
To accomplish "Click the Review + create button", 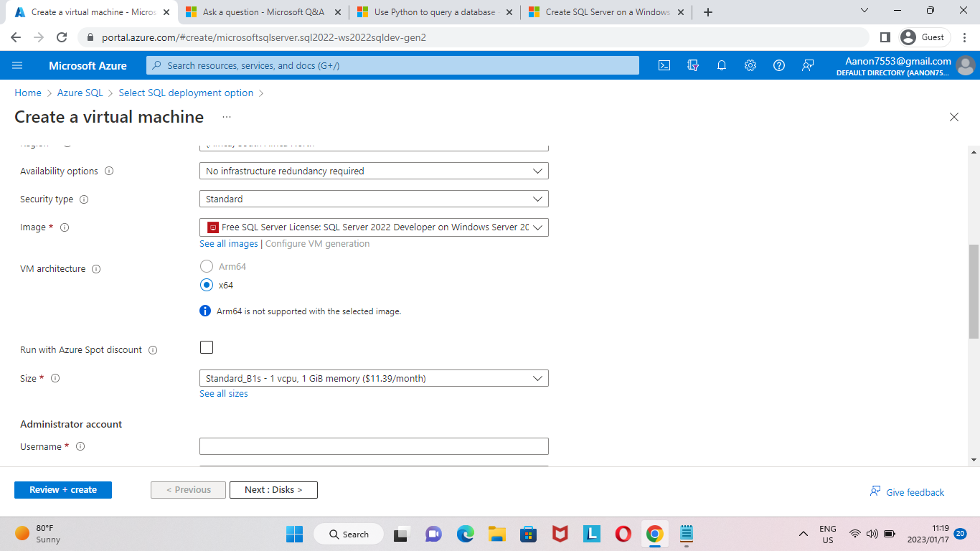I will pos(63,490).
